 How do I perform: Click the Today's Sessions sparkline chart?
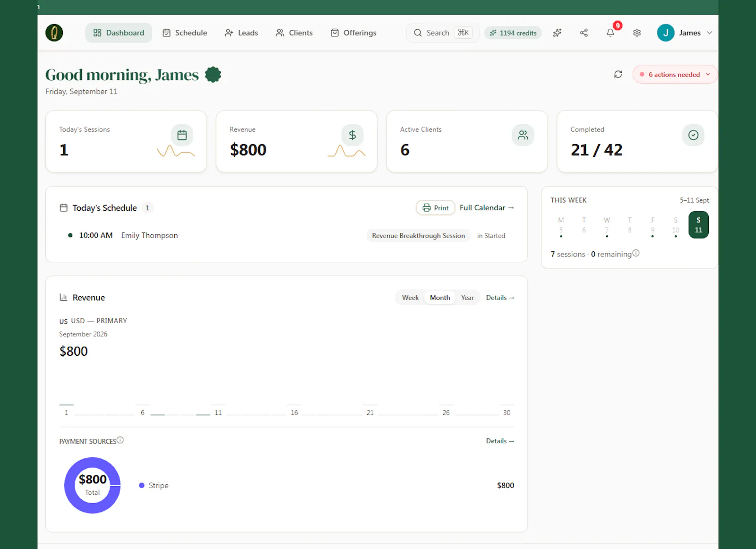[176, 151]
